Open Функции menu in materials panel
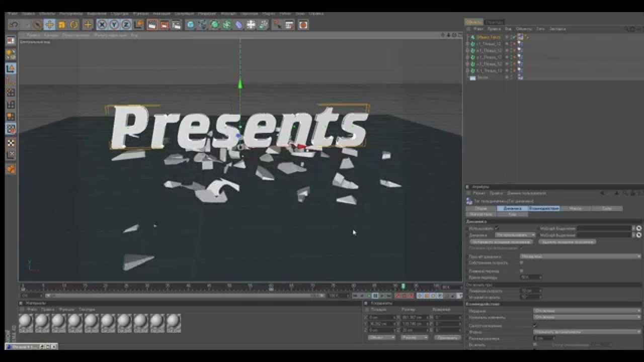This screenshot has height=362, width=644. click(67, 309)
